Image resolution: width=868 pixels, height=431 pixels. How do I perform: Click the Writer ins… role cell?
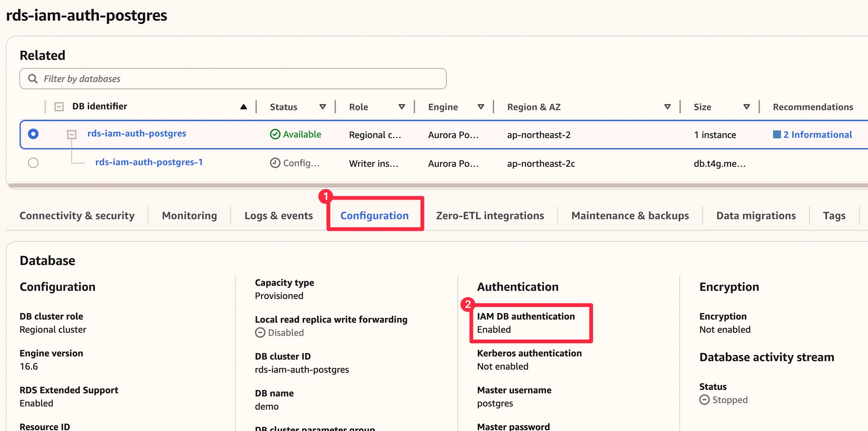(x=374, y=163)
